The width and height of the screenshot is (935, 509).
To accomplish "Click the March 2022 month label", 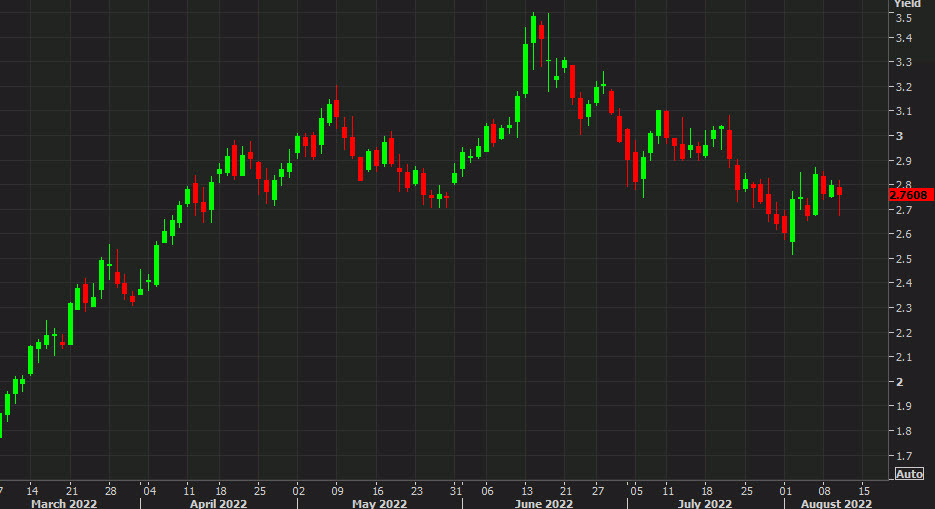I will point(64,504).
